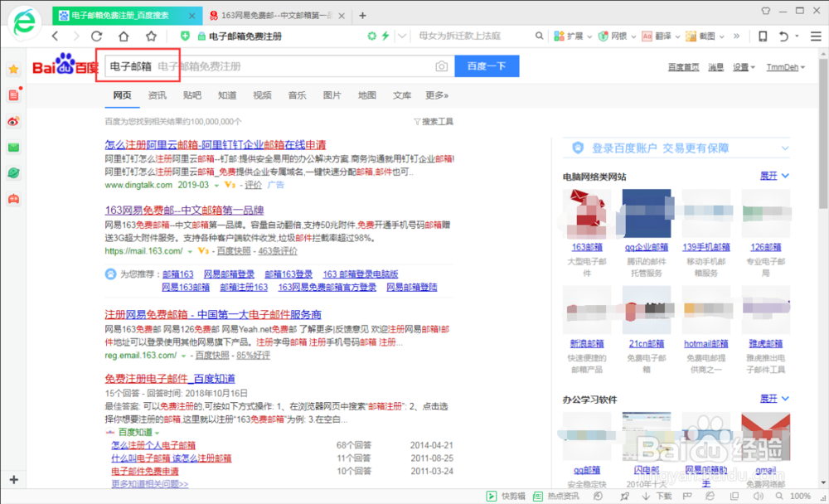
Task: Select the 资讯 search category
Action: coord(157,95)
